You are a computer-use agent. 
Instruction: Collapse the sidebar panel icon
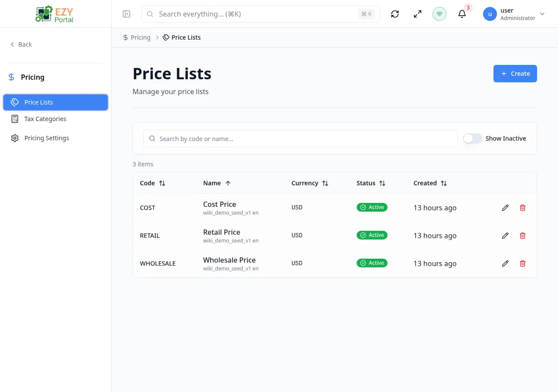point(126,14)
